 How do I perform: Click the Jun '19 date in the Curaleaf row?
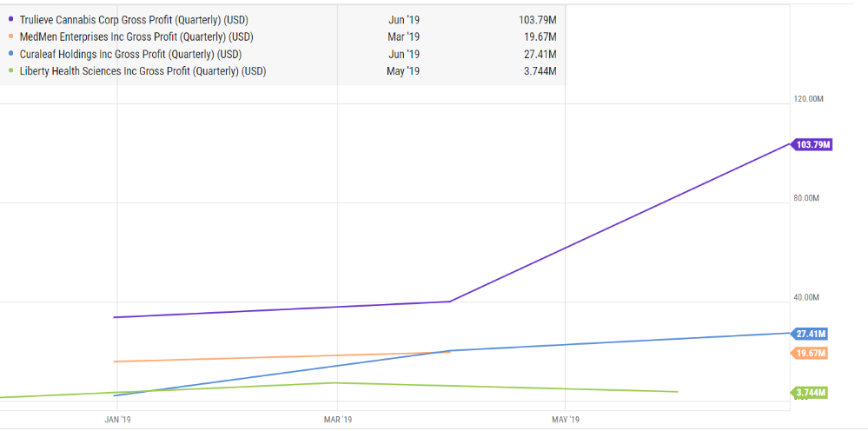[x=405, y=54]
